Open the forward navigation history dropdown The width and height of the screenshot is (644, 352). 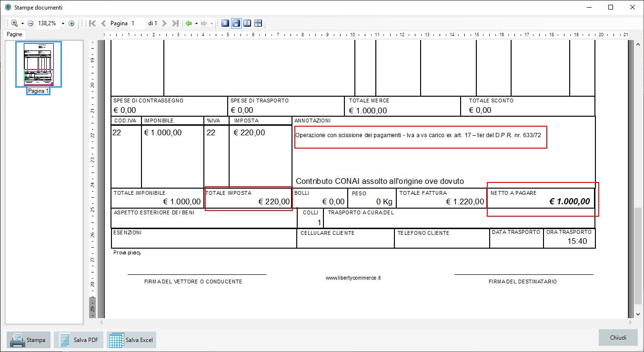click(211, 23)
